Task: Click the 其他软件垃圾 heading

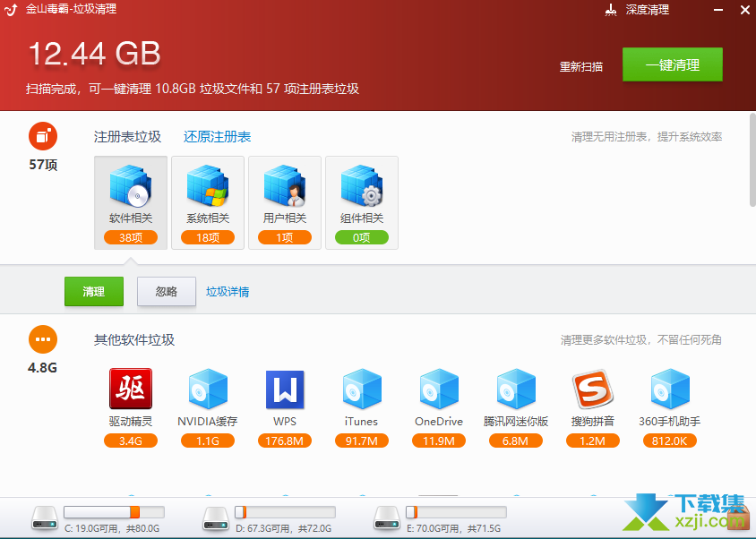Action: point(134,340)
